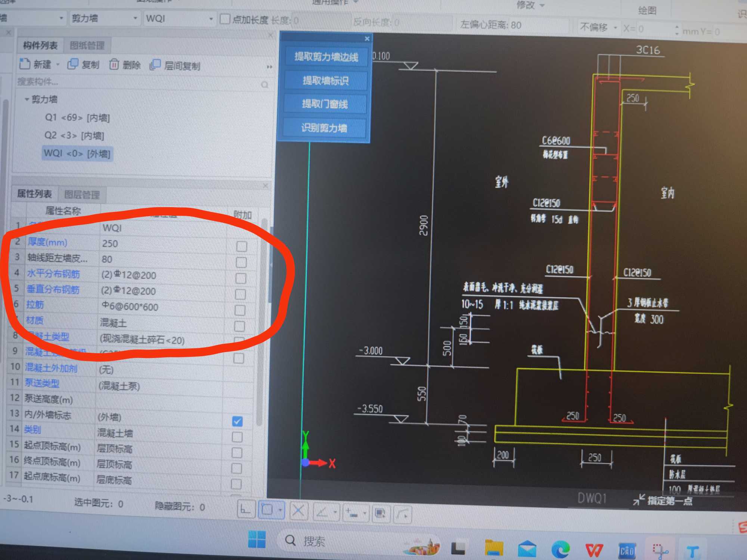Click the 层间复制 icon
The image size is (747, 560).
[155, 65]
